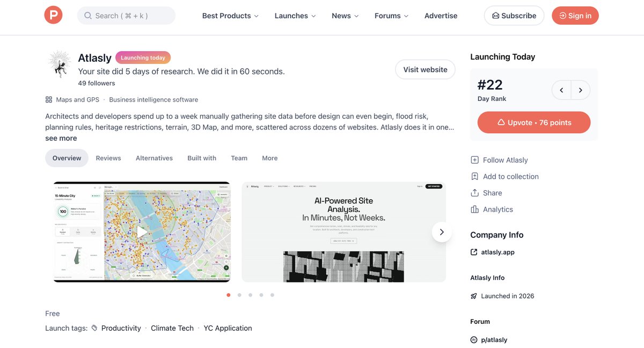Expand the Best Products menu
The width and height of the screenshot is (644, 348).
[x=230, y=16]
